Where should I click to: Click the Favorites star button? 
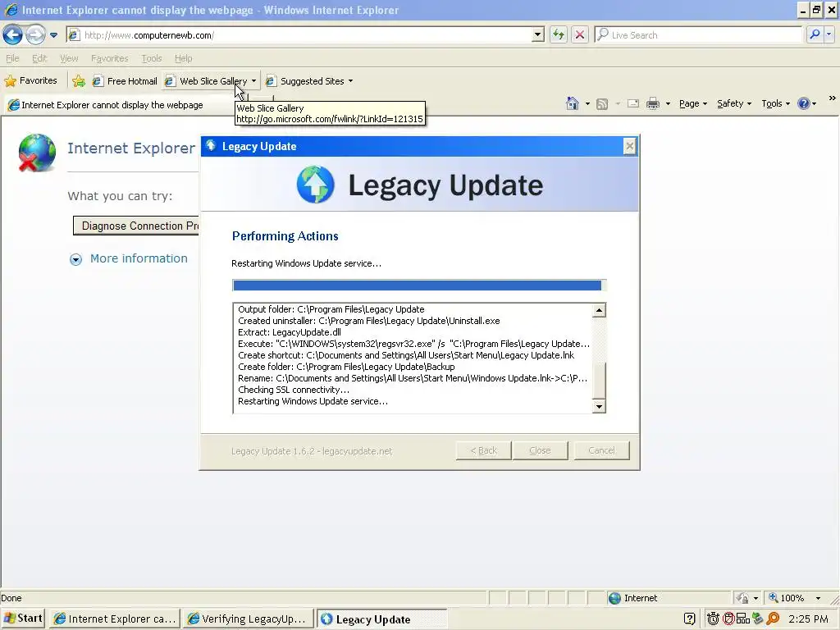tap(31, 81)
